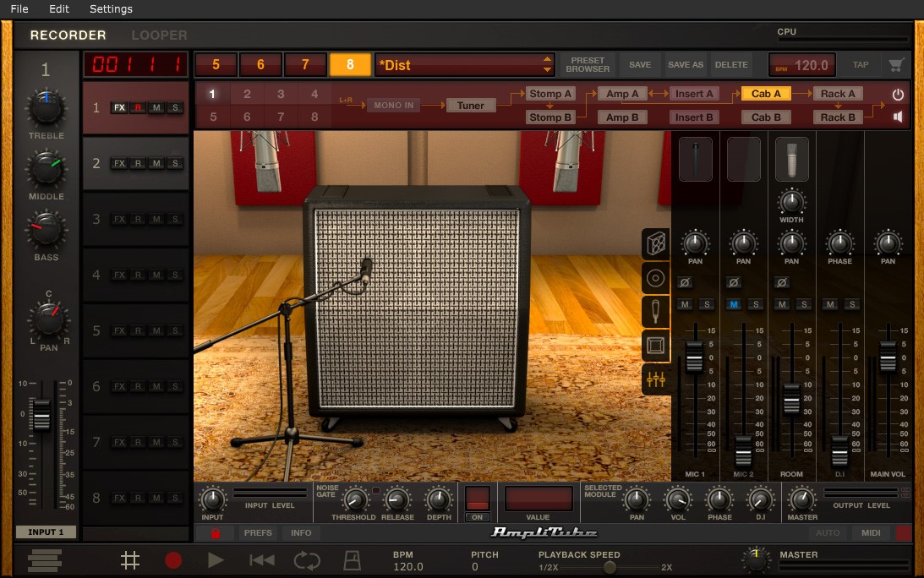The image size is (924, 578).
Task: Toggle the metronome icon in transport bar
Action: 352,560
